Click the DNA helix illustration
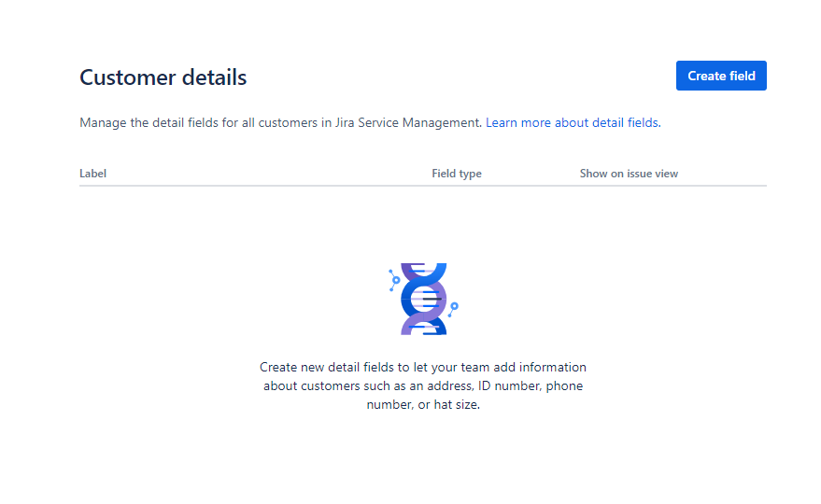Image resolution: width=821 pixels, height=504 pixels. [x=422, y=299]
